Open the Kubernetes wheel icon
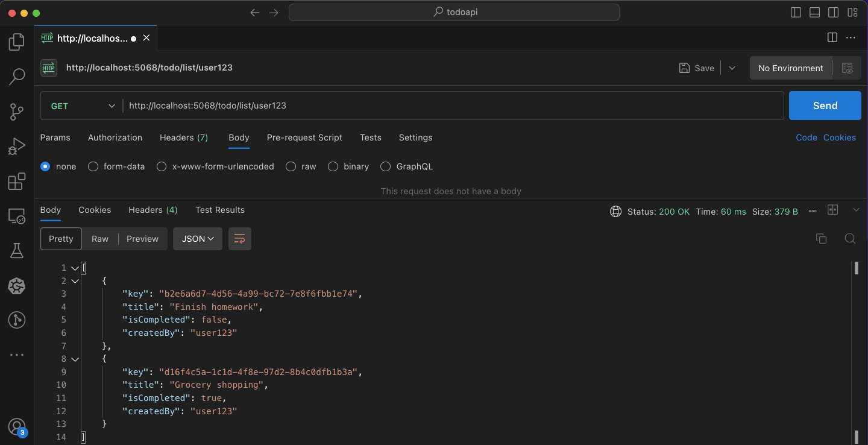Viewport: 868px width, 445px height. (17, 286)
